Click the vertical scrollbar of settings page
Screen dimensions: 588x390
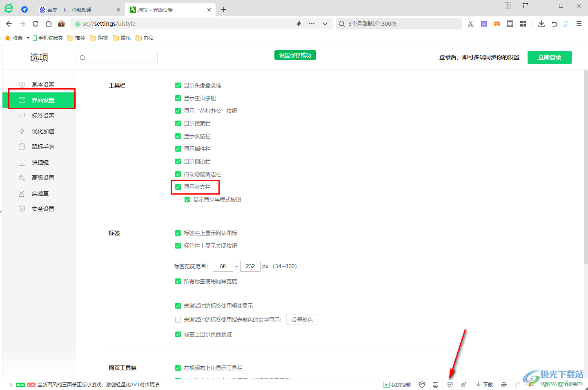coord(586,168)
